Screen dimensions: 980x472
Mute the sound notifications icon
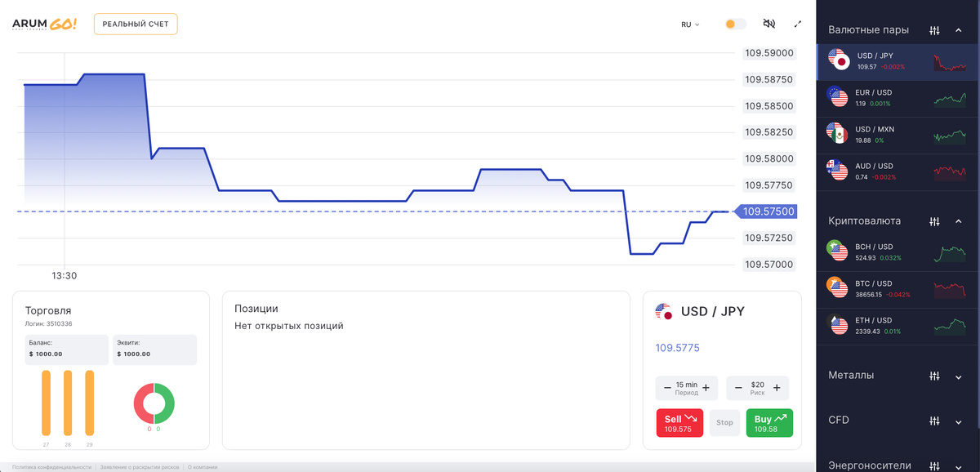768,24
